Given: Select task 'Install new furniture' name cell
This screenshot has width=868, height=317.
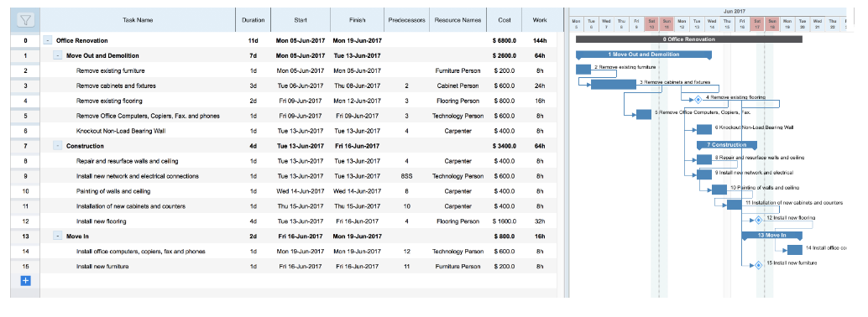Looking at the screenshot, I should coord(102,266).
